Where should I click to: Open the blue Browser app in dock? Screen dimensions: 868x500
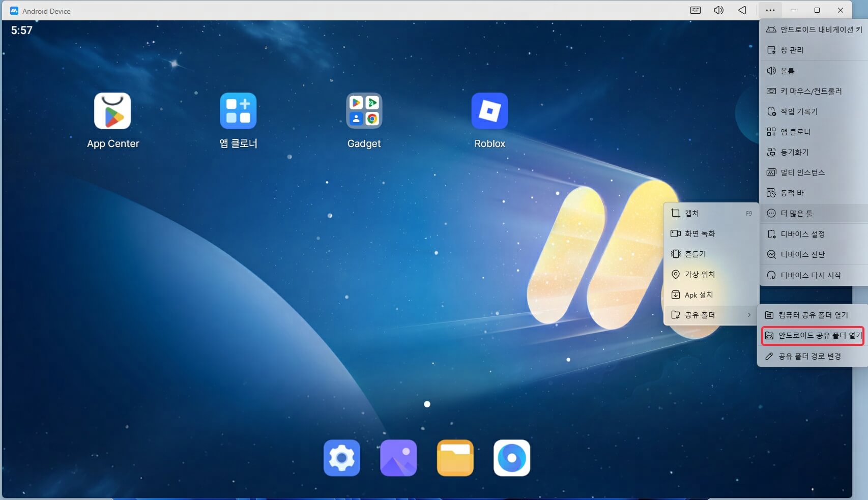tap(512, 458)
